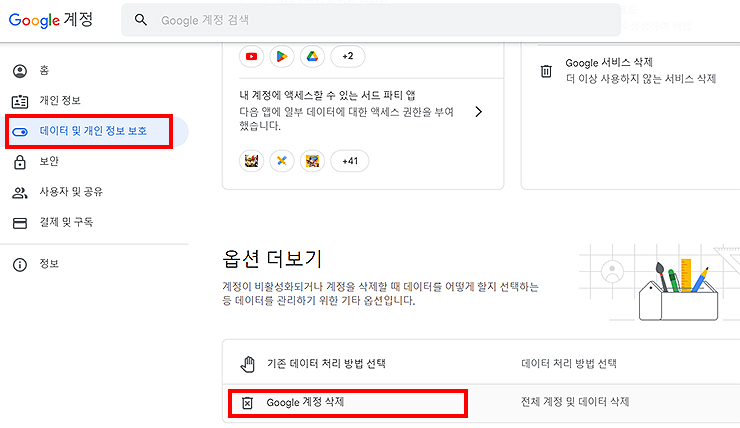The width and height of the screenshot is (740, 428).
Task: Click the 결제 및 구독 card icon
Action: click(x=20, y=223)
